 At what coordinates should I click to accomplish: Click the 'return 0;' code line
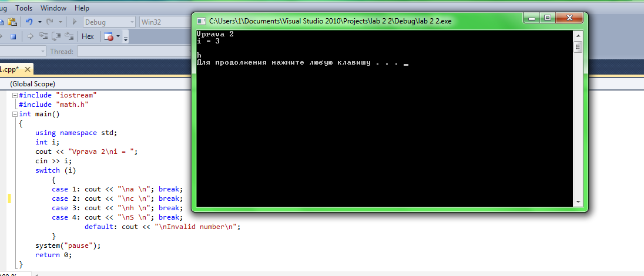(54, 255)
